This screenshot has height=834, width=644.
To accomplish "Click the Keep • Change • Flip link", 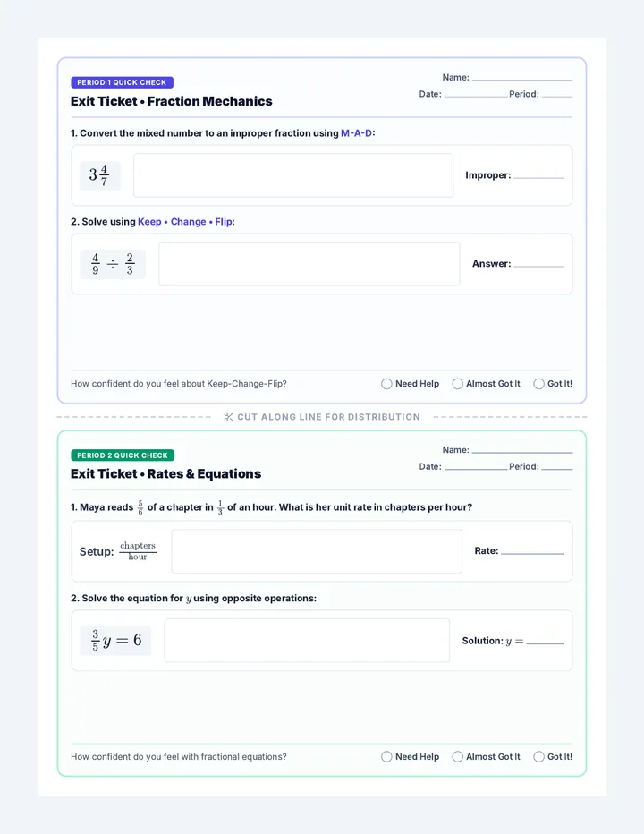I will [x=185, y=222].
